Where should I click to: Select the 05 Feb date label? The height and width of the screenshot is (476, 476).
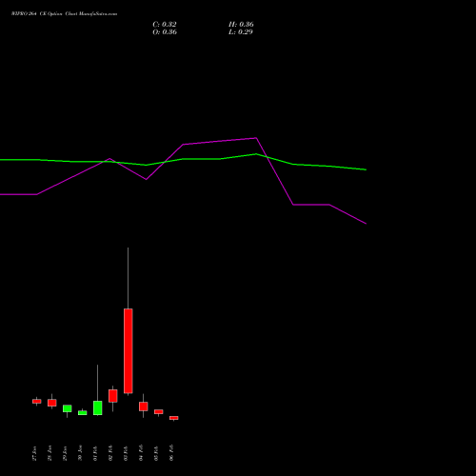click(156, 453)
